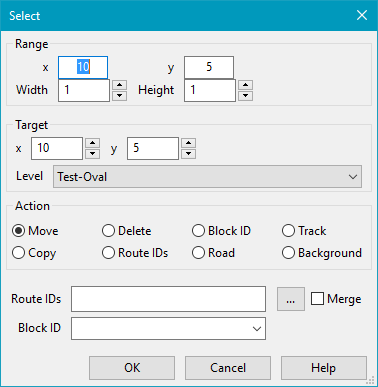Open the Help button
Screen dimensions: 378x387
[x=324, y=368]
